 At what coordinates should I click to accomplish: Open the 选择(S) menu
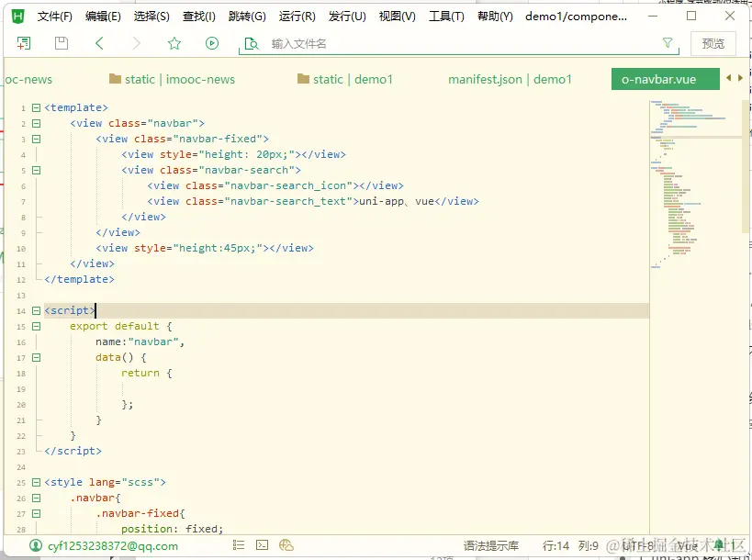point(152,17)
